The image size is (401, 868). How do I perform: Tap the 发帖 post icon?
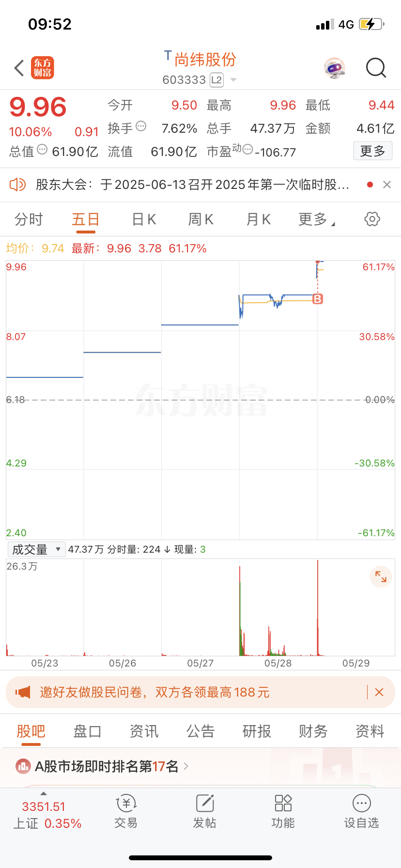(205, 812)
